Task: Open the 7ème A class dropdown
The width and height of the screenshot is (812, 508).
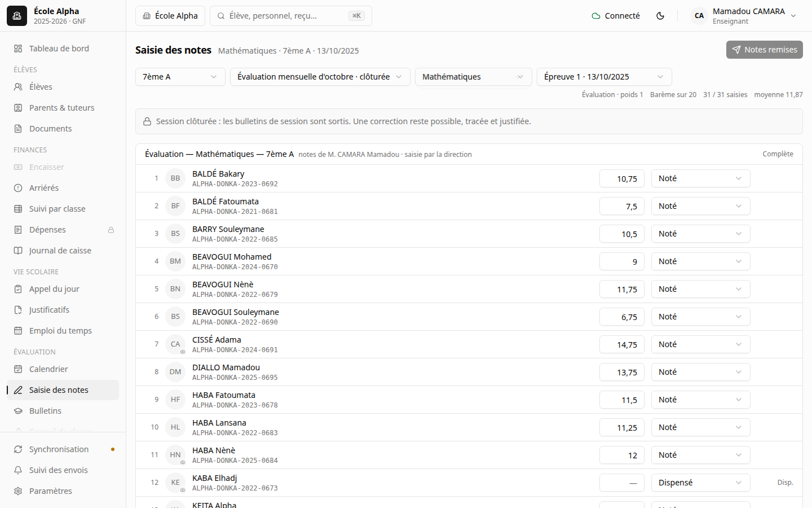Action: click(x=180, y=77)
